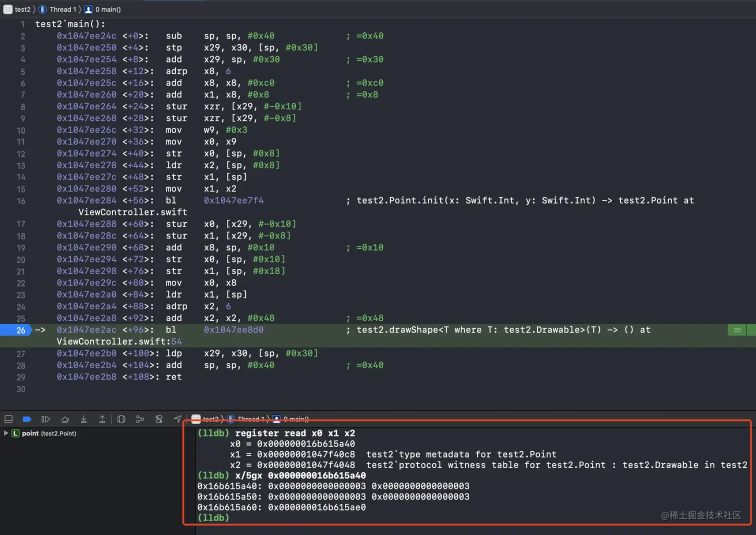This screenshot has width=756, height=535.
Task: Click line number 1 in the gutter
Action: 22,24
